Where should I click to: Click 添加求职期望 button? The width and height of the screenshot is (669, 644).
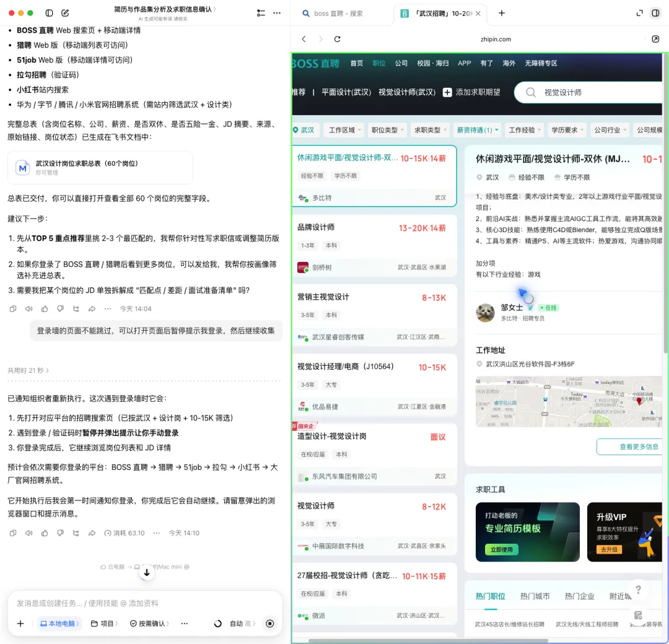pos(471,92)
